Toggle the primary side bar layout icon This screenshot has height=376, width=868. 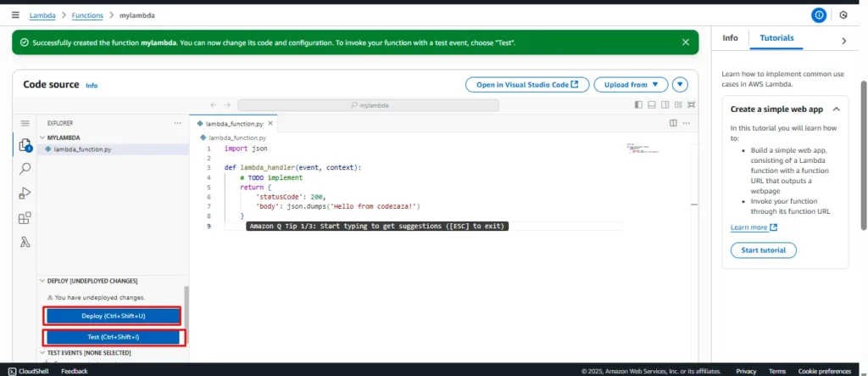pyautogui.click(x=638, y=104)
